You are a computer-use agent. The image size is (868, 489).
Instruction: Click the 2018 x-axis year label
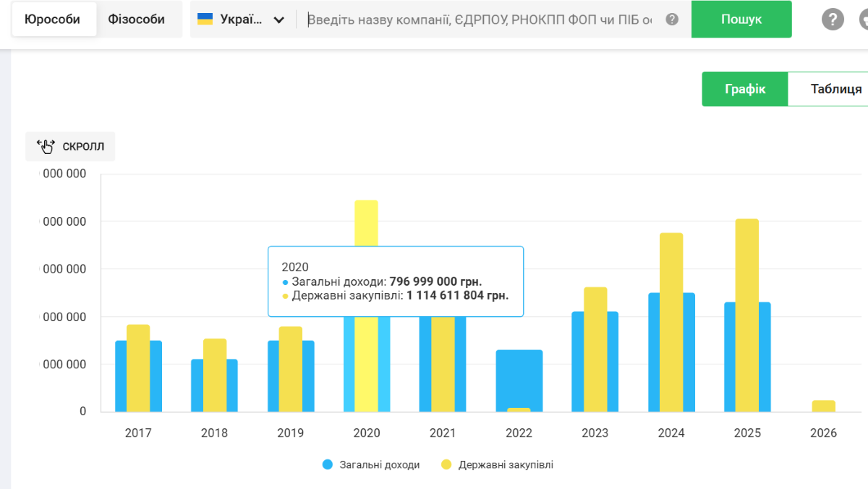click(214, 433)
